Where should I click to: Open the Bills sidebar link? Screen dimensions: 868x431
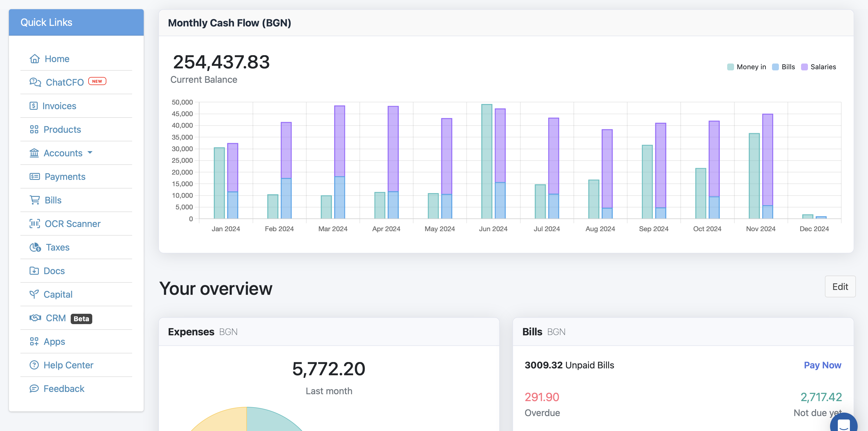click(x=53, y=200)
